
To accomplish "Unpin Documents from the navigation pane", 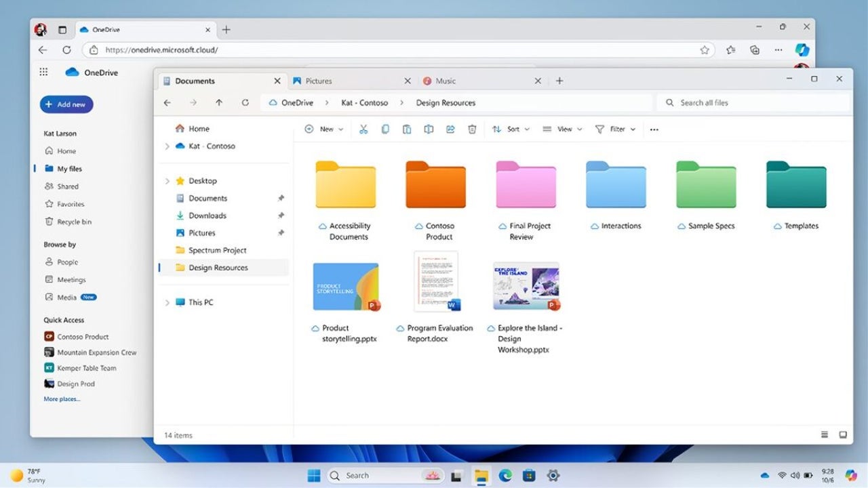I will (281, 198).
